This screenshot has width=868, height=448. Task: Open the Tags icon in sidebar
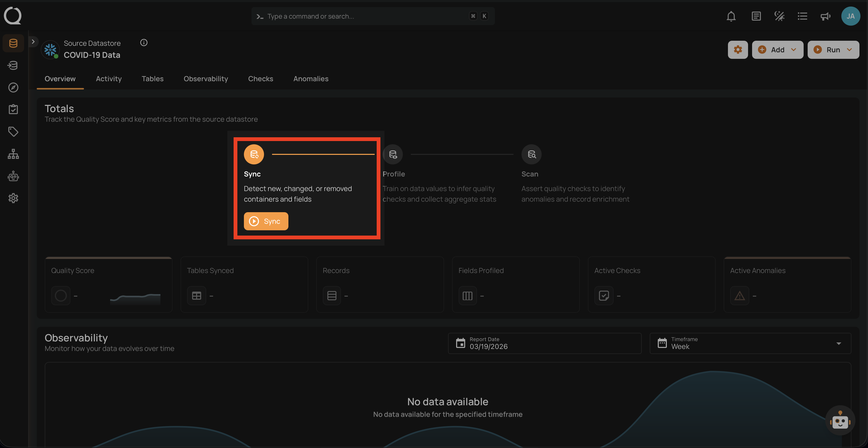tap(13, 132)
